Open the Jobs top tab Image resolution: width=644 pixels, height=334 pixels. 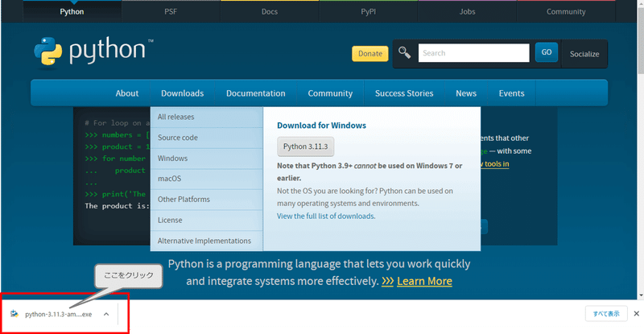468,11
